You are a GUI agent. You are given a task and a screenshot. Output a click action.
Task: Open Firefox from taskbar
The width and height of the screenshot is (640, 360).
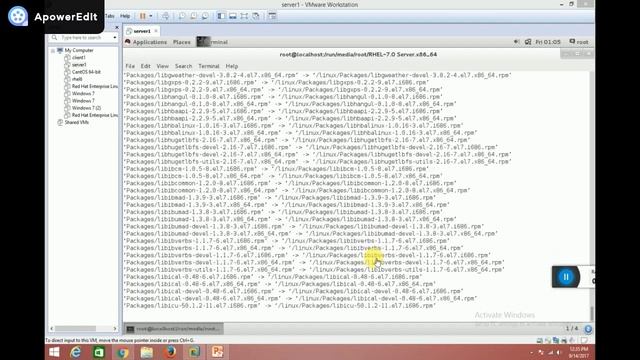click(170, 352)
